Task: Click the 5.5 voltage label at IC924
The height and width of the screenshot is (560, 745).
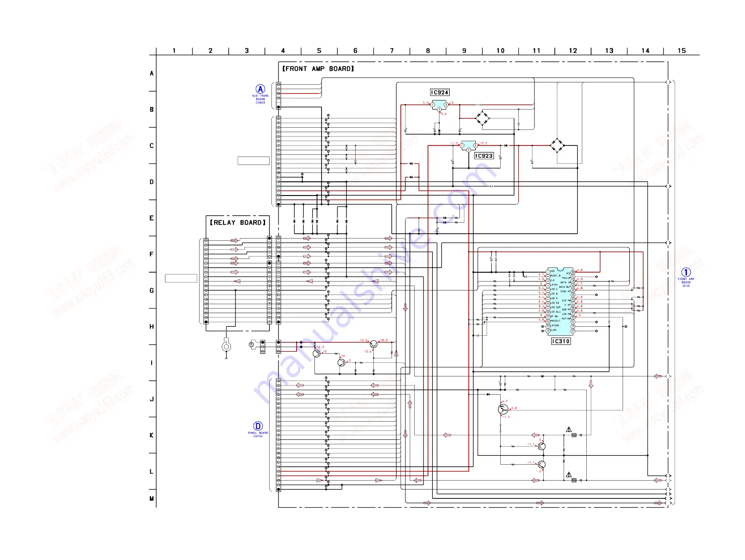Action: pyautogui.click(x=426, y=103)
